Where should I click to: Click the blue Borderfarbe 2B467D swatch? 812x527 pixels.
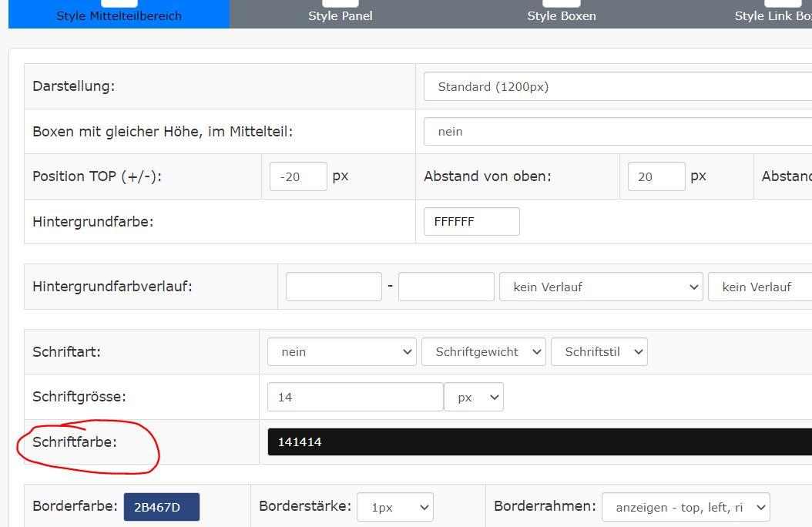click(162, 507)
